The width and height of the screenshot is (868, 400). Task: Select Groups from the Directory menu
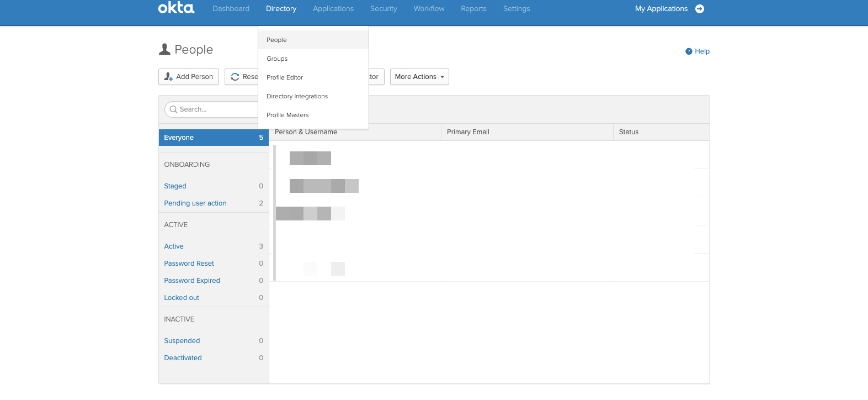[277, 59]
